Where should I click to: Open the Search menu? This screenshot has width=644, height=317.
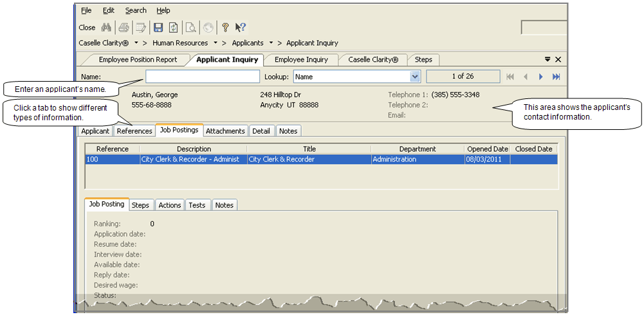(x=136, y=10)
